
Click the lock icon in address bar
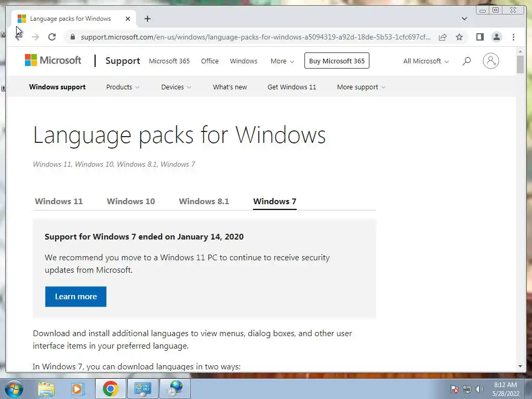(73, 37)
